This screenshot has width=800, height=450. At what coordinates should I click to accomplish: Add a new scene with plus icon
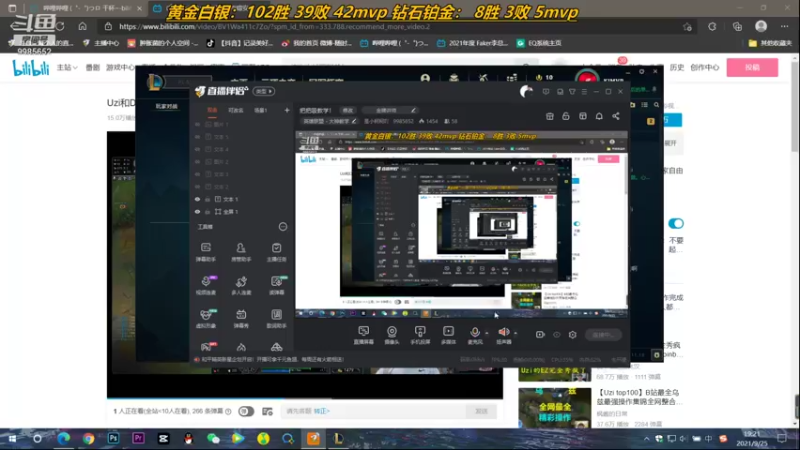[x=287, y=110]
